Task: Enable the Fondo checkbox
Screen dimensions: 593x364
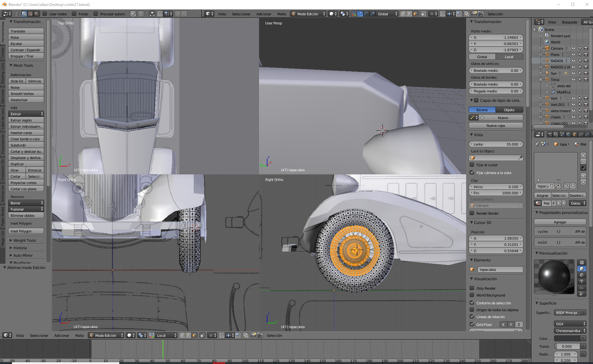Action: (74, 14)
